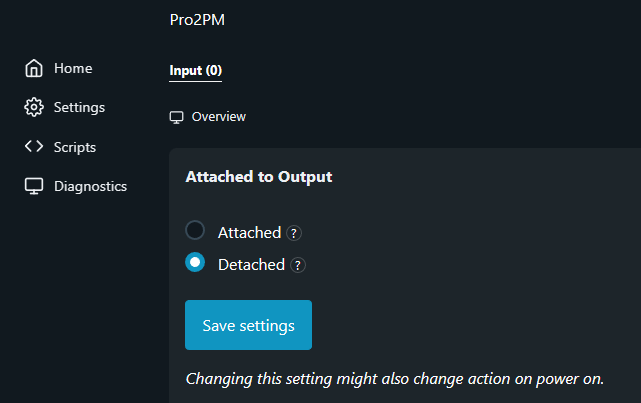This screenshot has width=641, height=403.
Task: Select the Detached radio button
Action: [x=195, y=263]
